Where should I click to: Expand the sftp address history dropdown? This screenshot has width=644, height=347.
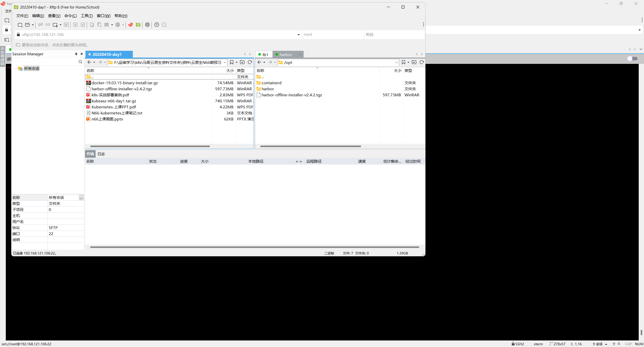click(299, 35)
